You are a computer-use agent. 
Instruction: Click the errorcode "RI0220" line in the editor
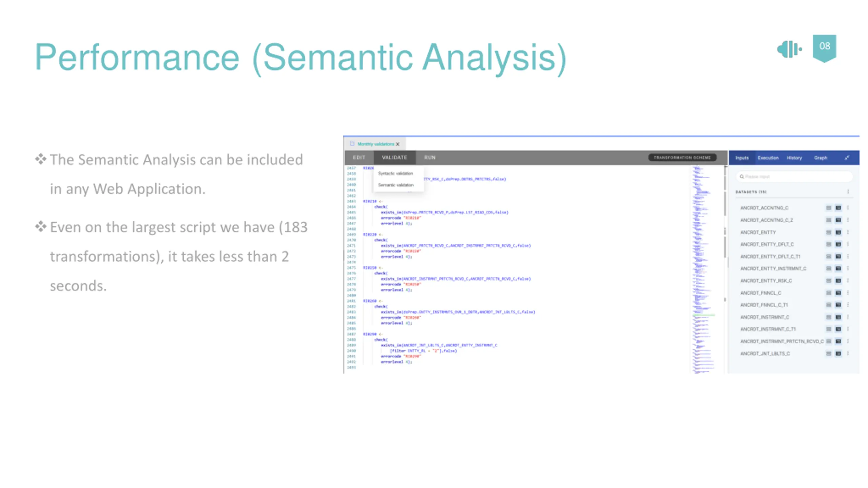click(x=400, y=251)
